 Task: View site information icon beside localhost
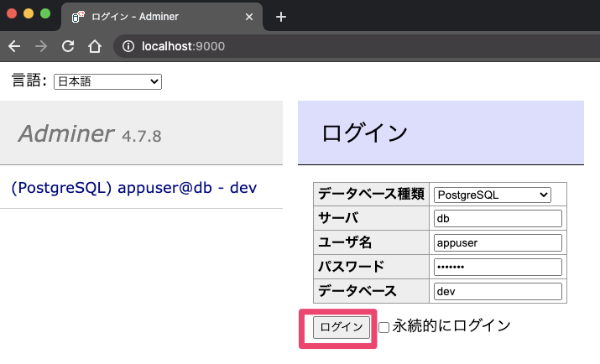[128, 46]
